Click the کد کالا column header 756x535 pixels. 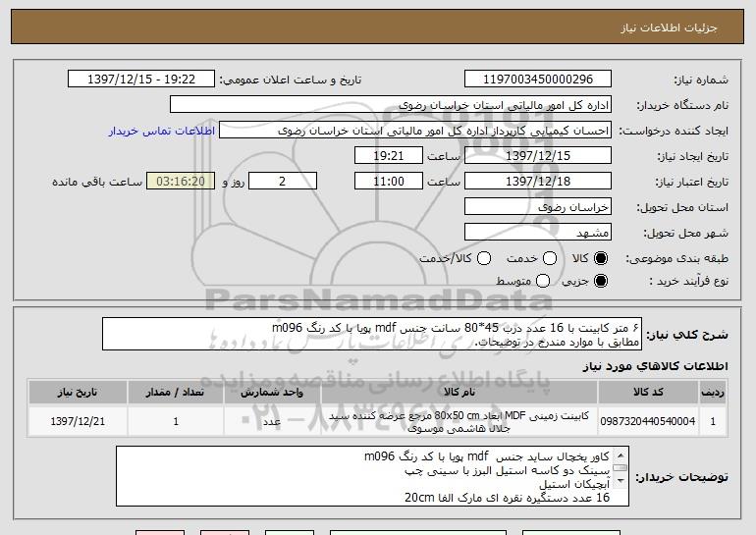(648, 393)
